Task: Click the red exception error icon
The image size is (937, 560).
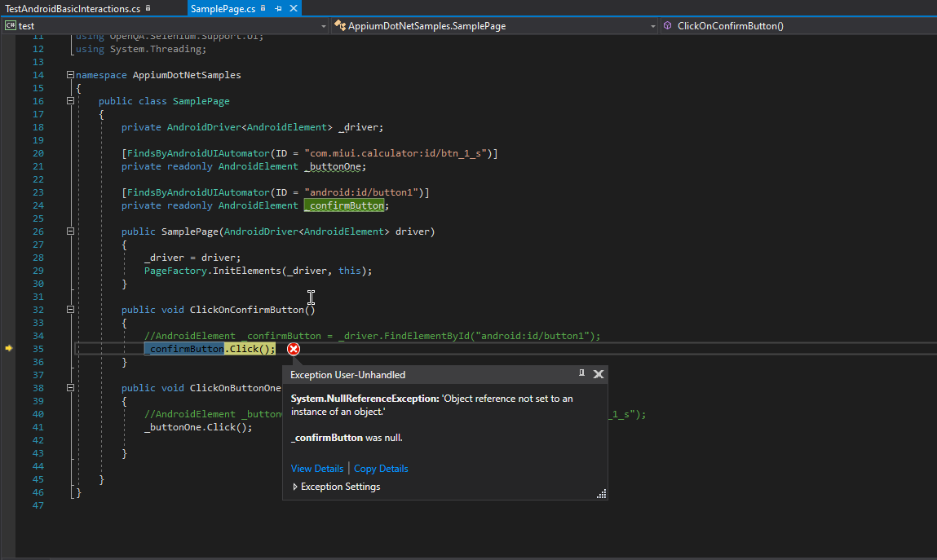Action: click(x=294, y=349)
